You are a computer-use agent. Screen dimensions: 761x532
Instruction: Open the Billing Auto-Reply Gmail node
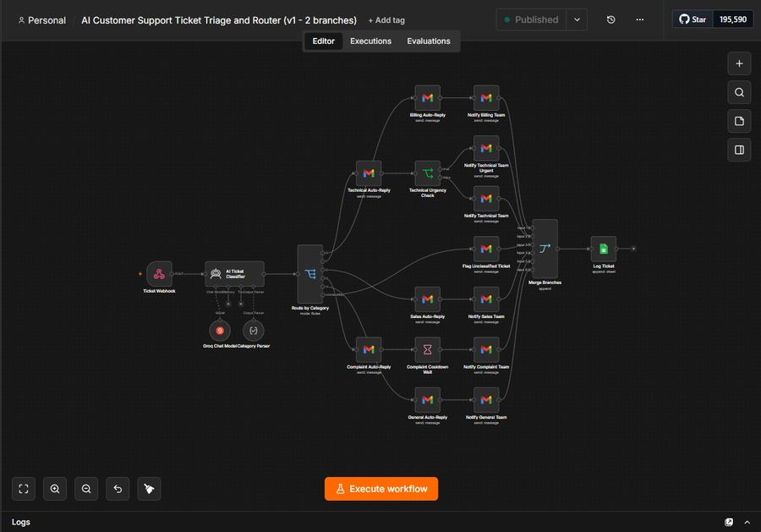point(428,98)
